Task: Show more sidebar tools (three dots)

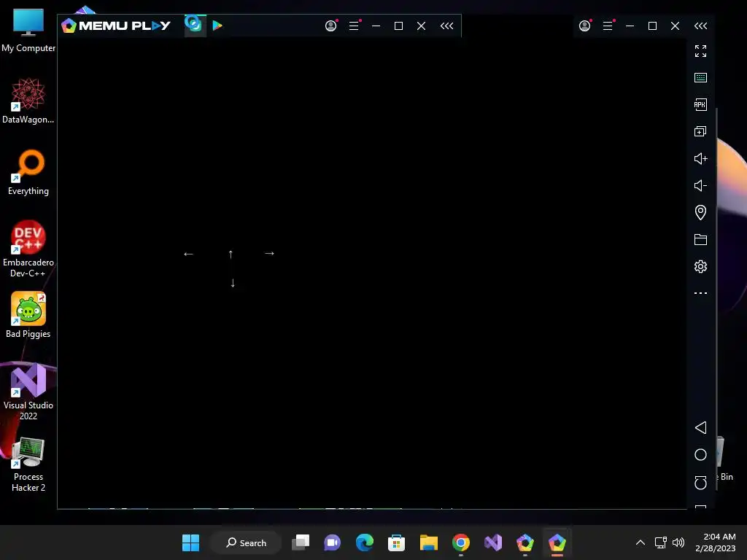Action: click(x=701, y=293)
